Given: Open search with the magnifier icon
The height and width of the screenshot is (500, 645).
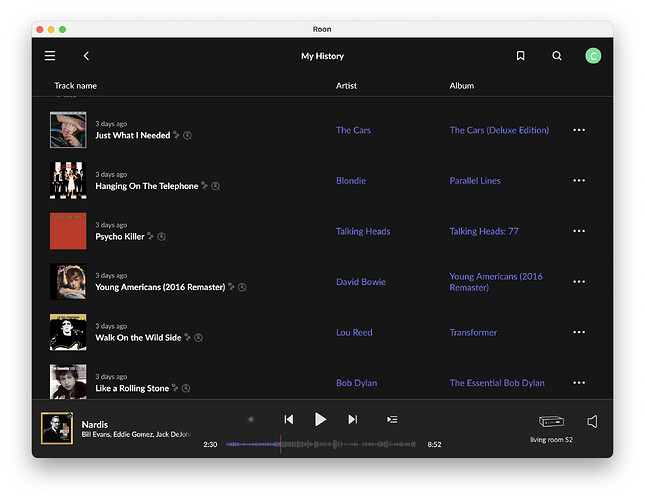Looking at the screenshot, I should click(x=557, y=56).
